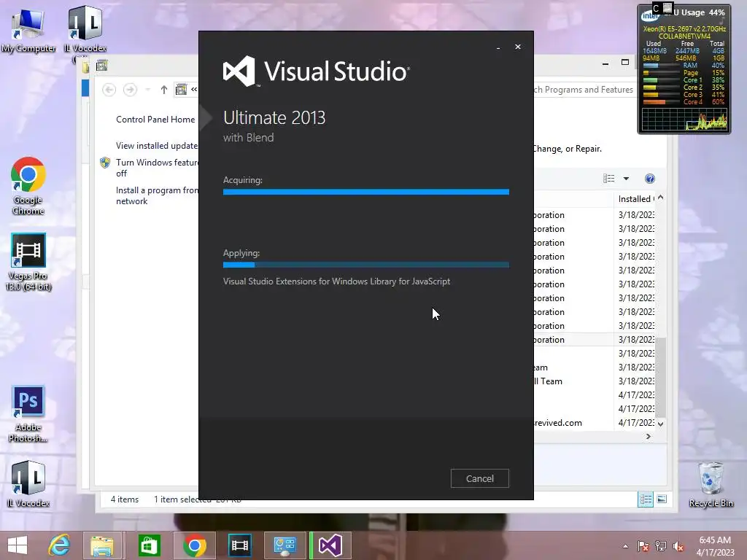Open Adobe Photoshop desktop shortcut
The height and width of the screenshot is (560, 747).
(x=28, y=414)
